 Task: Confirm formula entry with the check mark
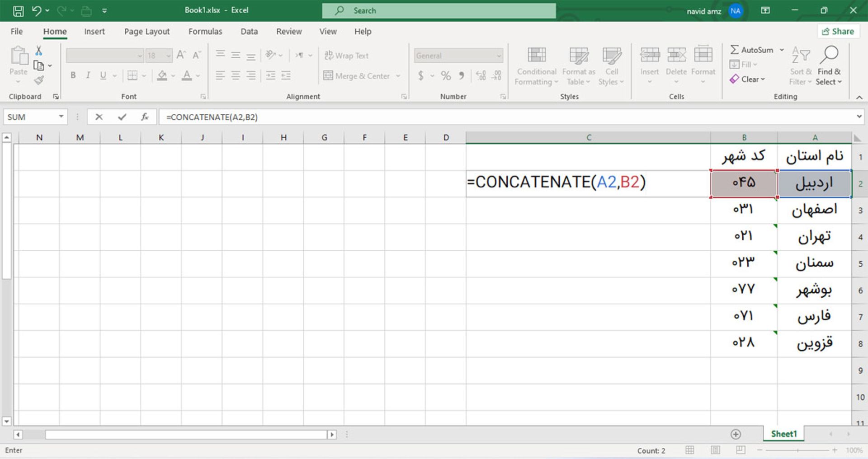[122, 117]
